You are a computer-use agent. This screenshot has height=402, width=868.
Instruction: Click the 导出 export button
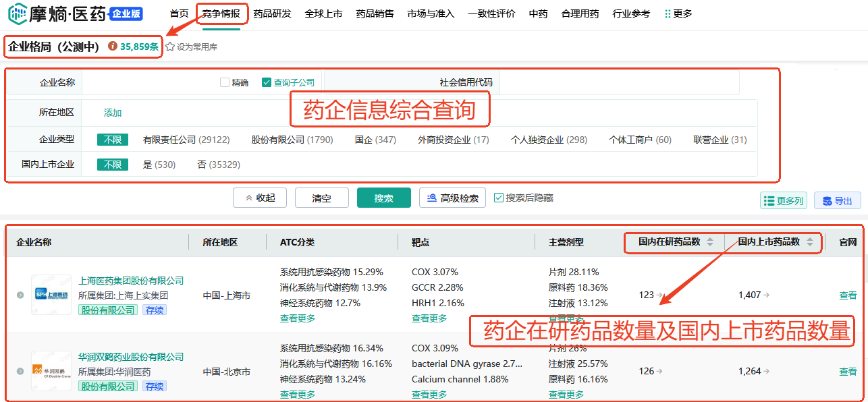838,200
